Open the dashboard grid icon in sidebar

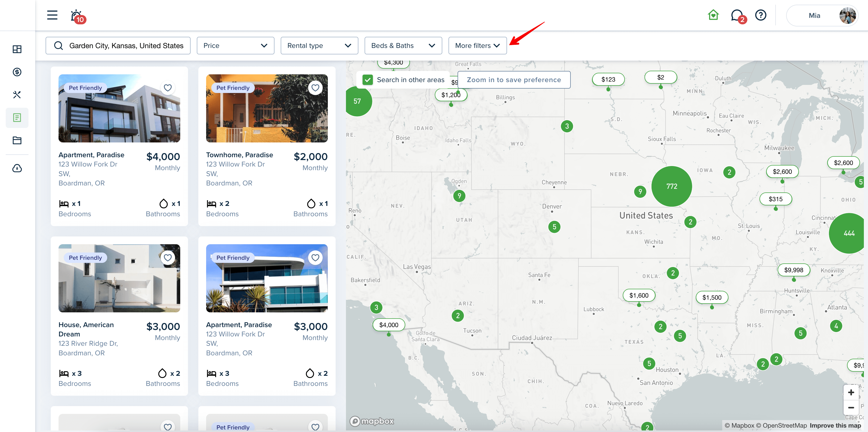tap(17, 49)
